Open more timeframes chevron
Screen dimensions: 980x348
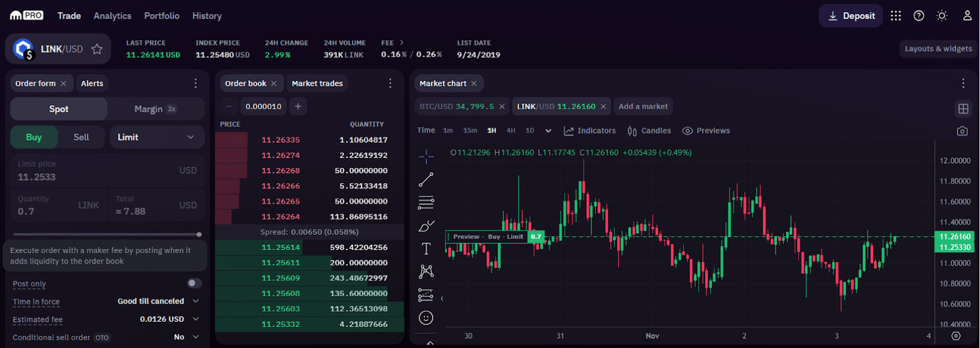coord(548,131)
